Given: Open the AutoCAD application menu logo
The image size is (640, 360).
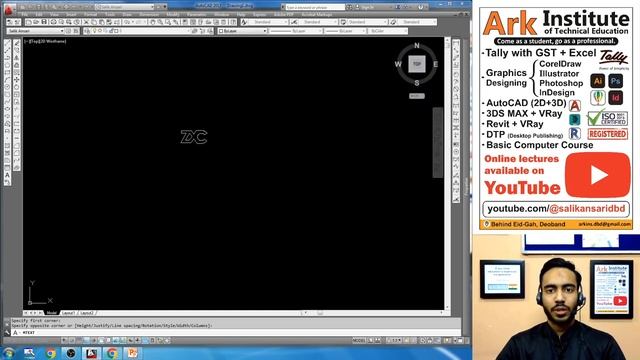Looking at the screenshot, I should 9,9.
